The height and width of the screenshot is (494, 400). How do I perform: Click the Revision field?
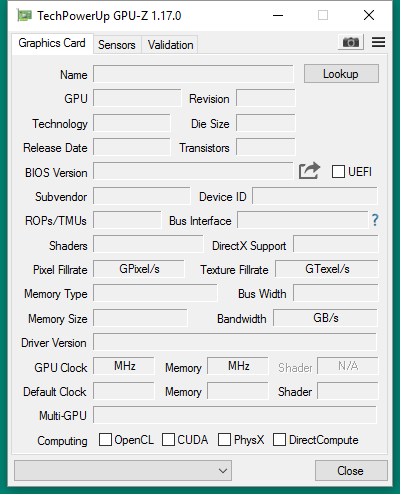tap(266, 98)
